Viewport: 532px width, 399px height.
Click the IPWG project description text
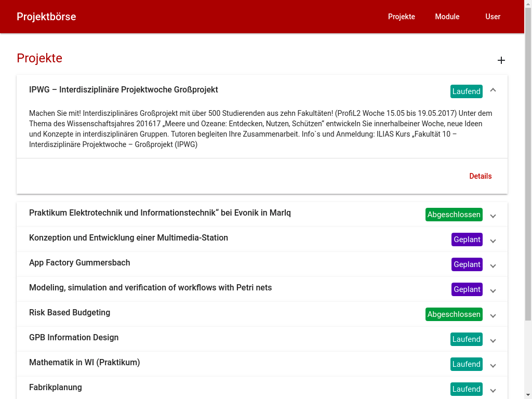tap(261, 129)
